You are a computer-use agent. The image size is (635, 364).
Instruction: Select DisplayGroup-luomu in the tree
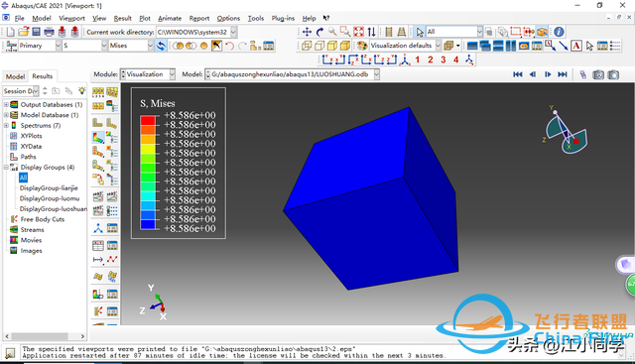50,198
